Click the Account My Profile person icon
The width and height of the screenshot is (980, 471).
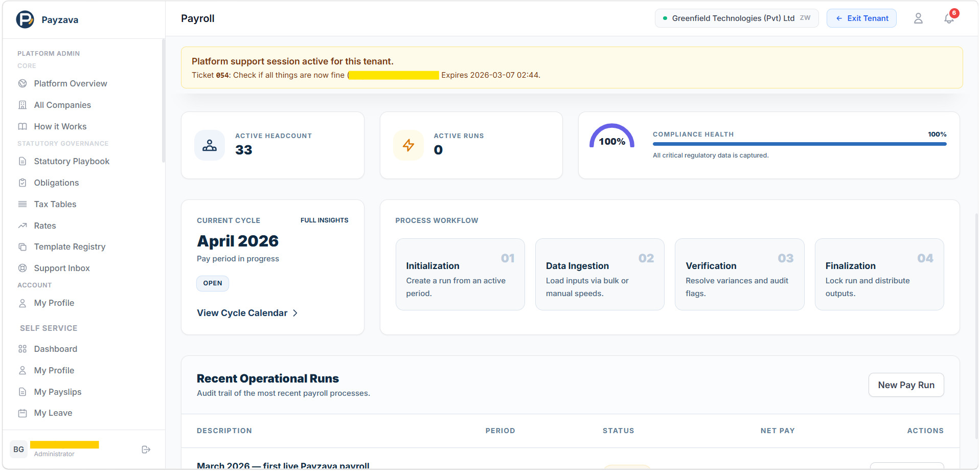tap(22, 303)
